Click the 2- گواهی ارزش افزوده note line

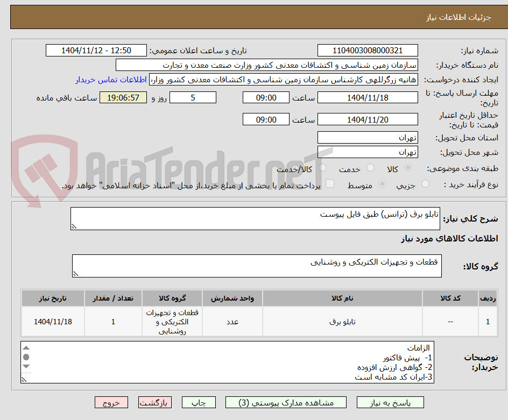pos(394,367)
